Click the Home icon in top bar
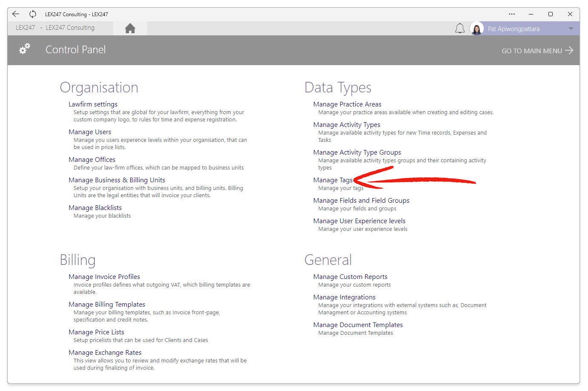Viewport: 588px width, 391px height. coord(130,29)
